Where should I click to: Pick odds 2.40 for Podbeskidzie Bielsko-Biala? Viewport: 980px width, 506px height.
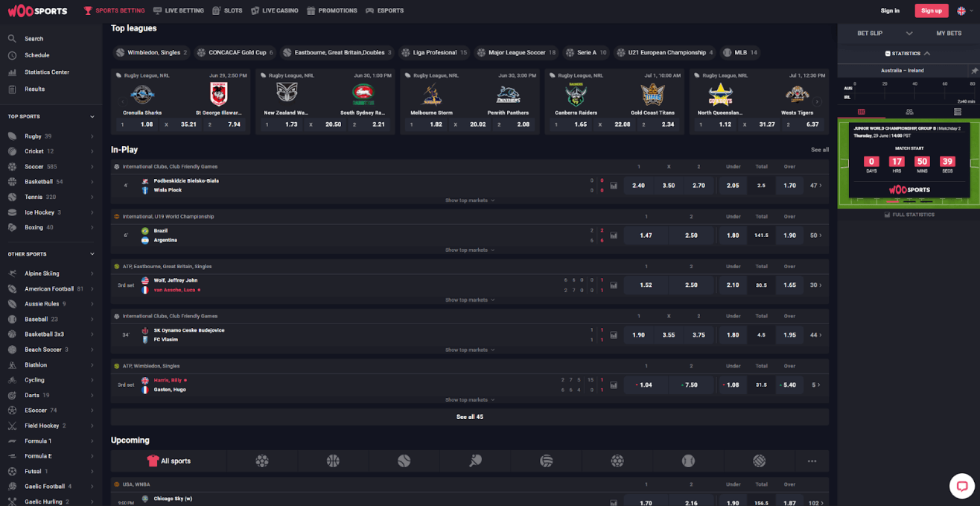pyautogui.click(x=638, y=186)
